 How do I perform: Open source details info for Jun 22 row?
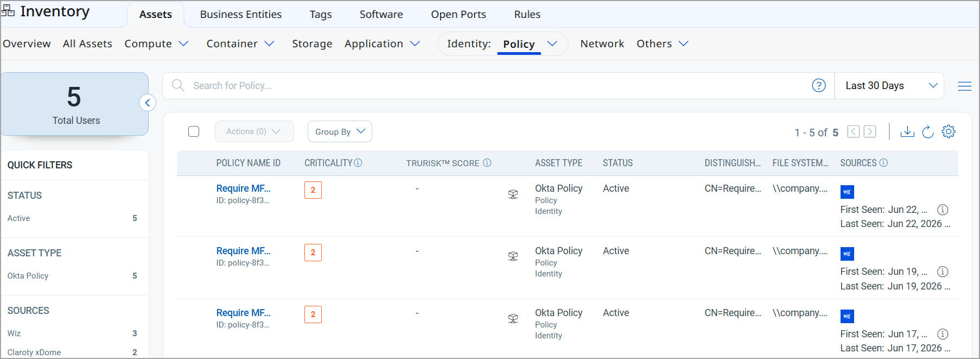pos(943,210)
